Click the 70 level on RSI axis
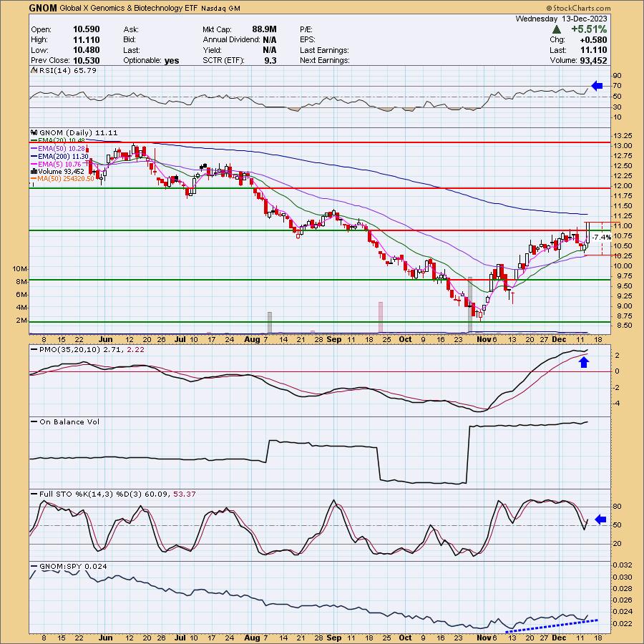 pyautogui.click(x=617, y=86)
